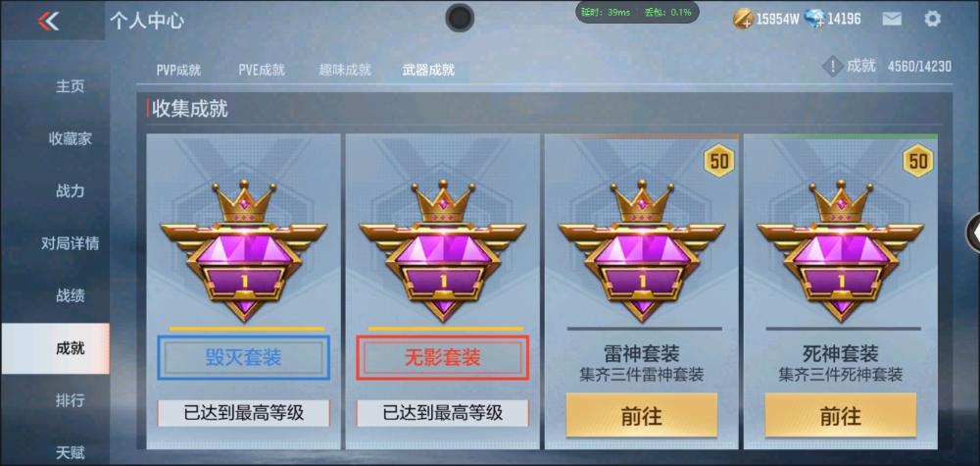Open the mail envelope icon
Screen dimensions: 980x466
click(x=892, y=19)
